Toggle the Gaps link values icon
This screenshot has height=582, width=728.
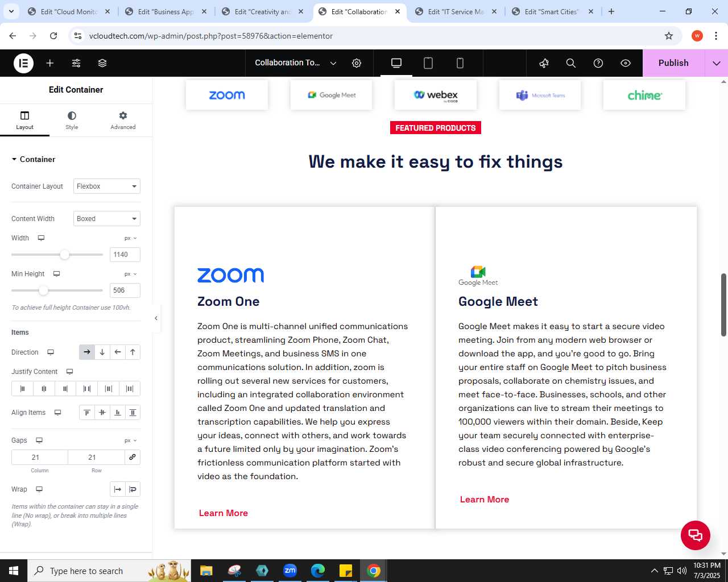[133, 458]
